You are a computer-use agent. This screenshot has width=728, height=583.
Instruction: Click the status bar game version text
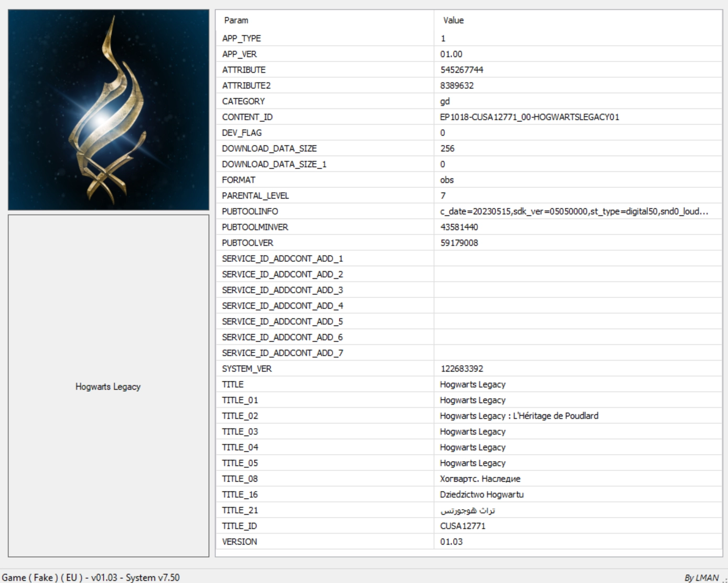(x=91, y=577)
